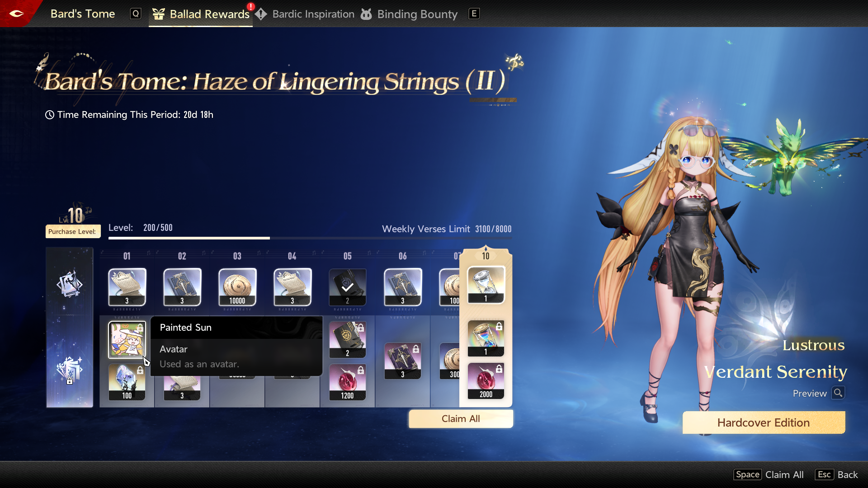Click the Painted Sun avatar reward
Screen dimensions: 868x488
[x=127, y=339]
